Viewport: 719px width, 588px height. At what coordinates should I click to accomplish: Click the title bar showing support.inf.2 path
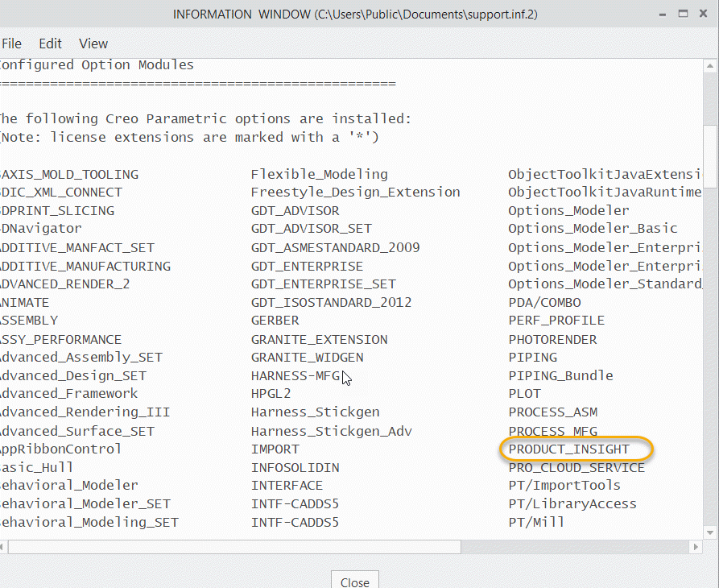pos(354,14)
